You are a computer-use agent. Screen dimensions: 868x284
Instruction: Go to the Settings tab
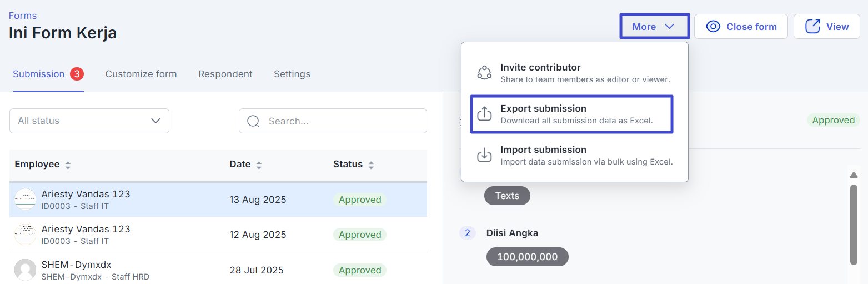click(x=292, y=74)
